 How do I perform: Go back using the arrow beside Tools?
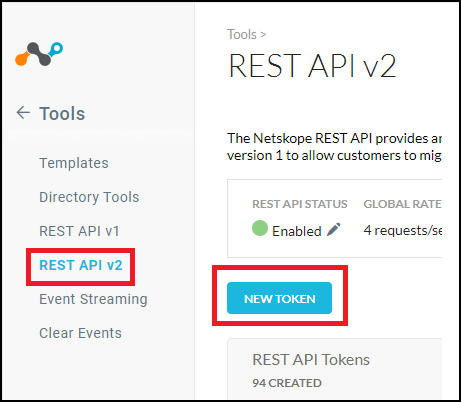click(x=23, y=113)
